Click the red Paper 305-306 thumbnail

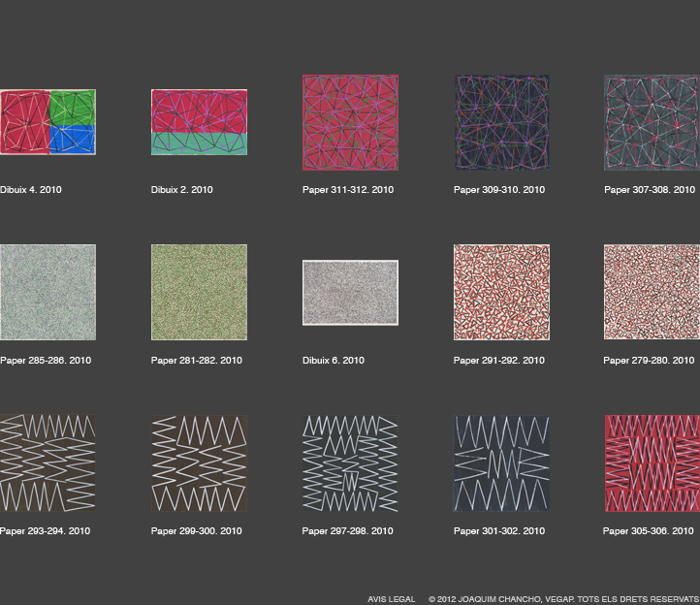pos(651,463)
